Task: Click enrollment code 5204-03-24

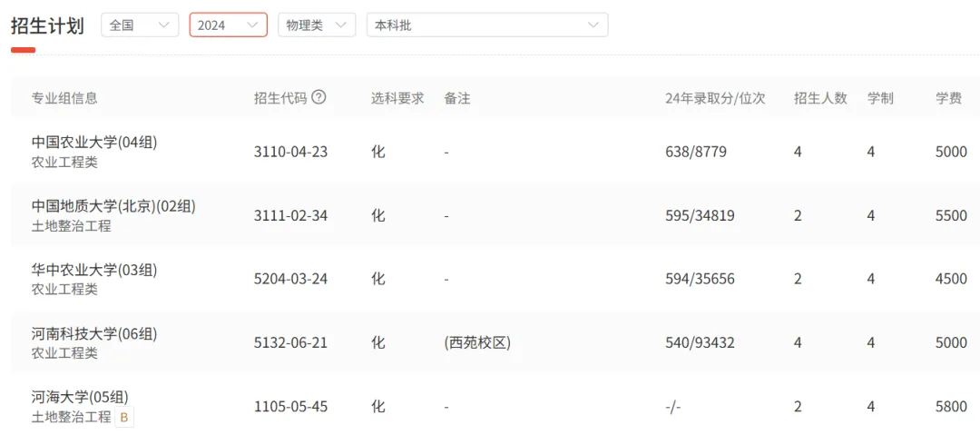Action: point(290,279)
